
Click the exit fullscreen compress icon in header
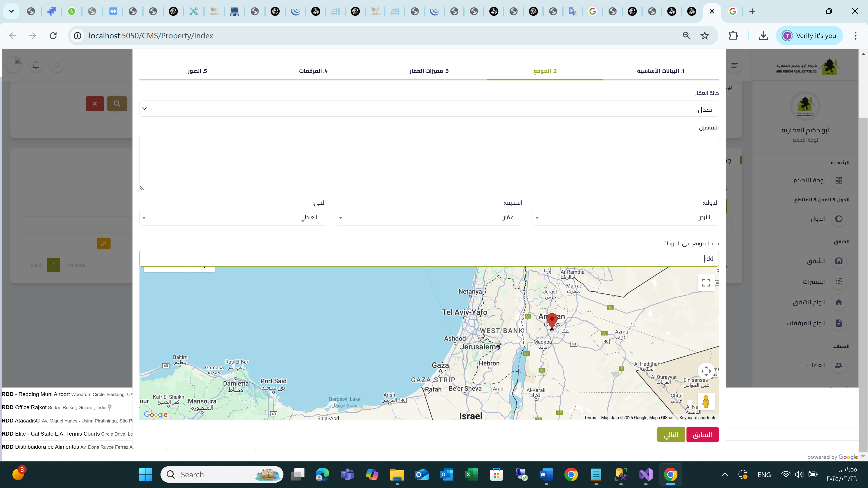pyautogui.click(x=57, y=65)
